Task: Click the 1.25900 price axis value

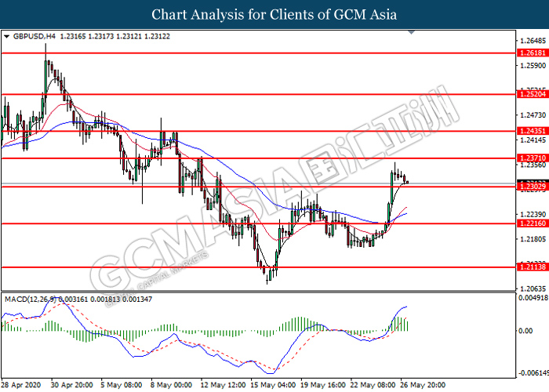Action: (533, 66)
